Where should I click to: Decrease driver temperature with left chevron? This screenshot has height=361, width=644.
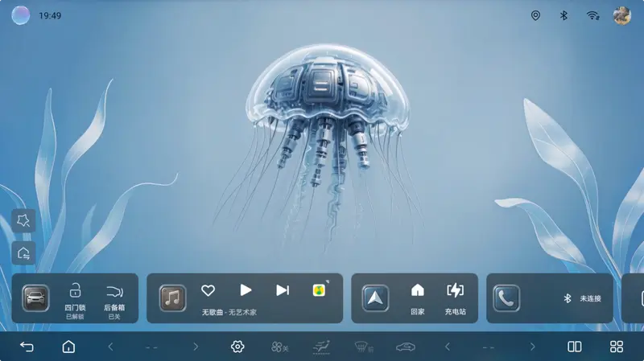click(111, 347)
